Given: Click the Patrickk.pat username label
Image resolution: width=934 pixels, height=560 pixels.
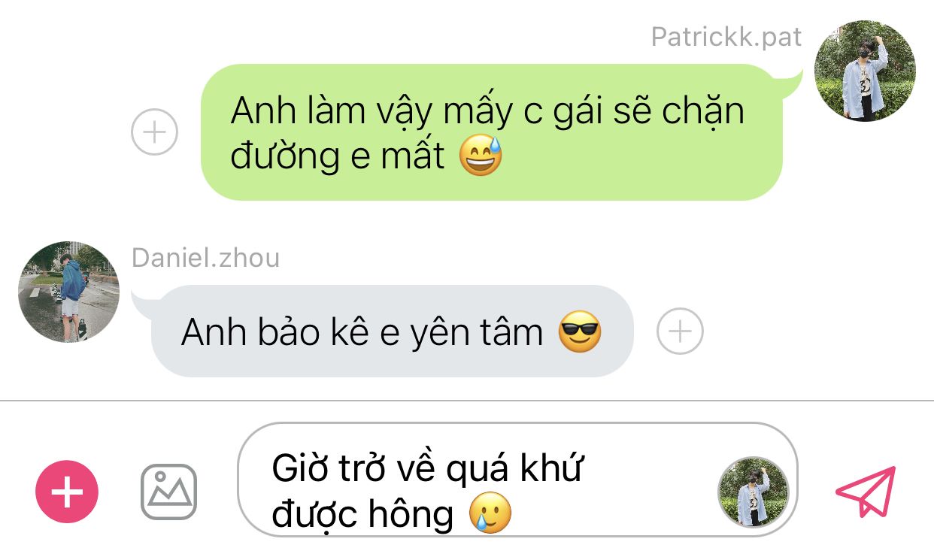Looking at the screenshot, I should coord(726,37).
